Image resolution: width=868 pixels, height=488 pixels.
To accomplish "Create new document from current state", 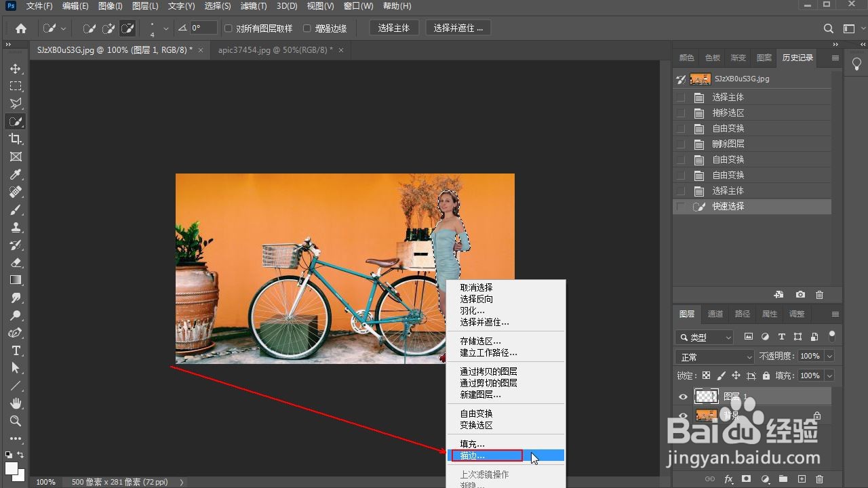I will click(779, 295).
